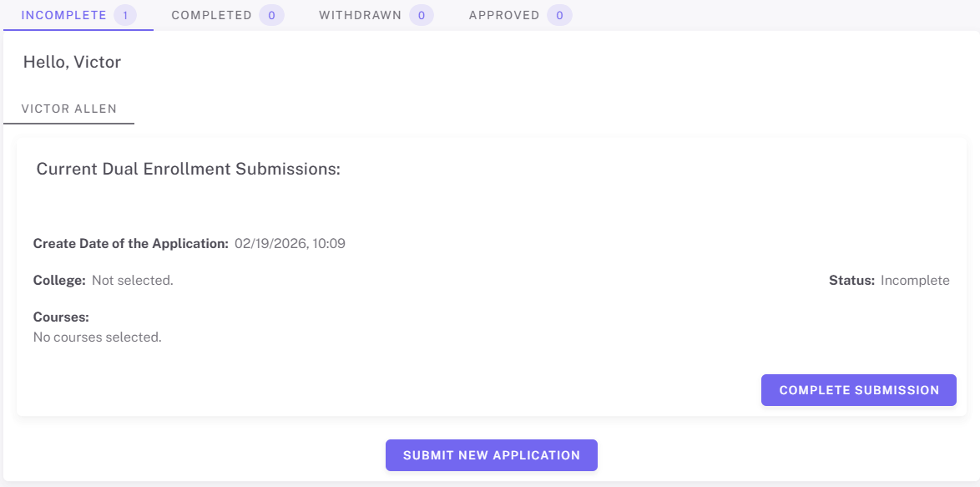The image size is (980, 487).
Task: Click the Submit New Application button
Action: (x=491, y=455)
